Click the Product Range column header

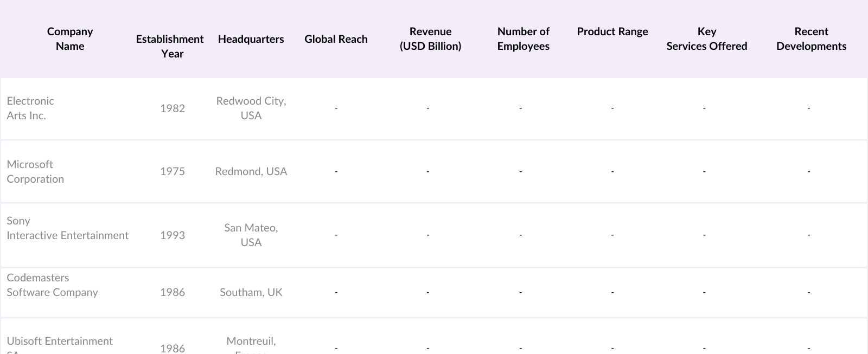612,31
